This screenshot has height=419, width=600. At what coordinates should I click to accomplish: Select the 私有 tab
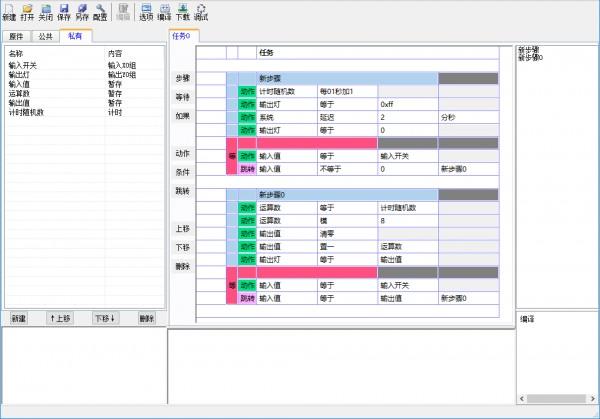75,36
